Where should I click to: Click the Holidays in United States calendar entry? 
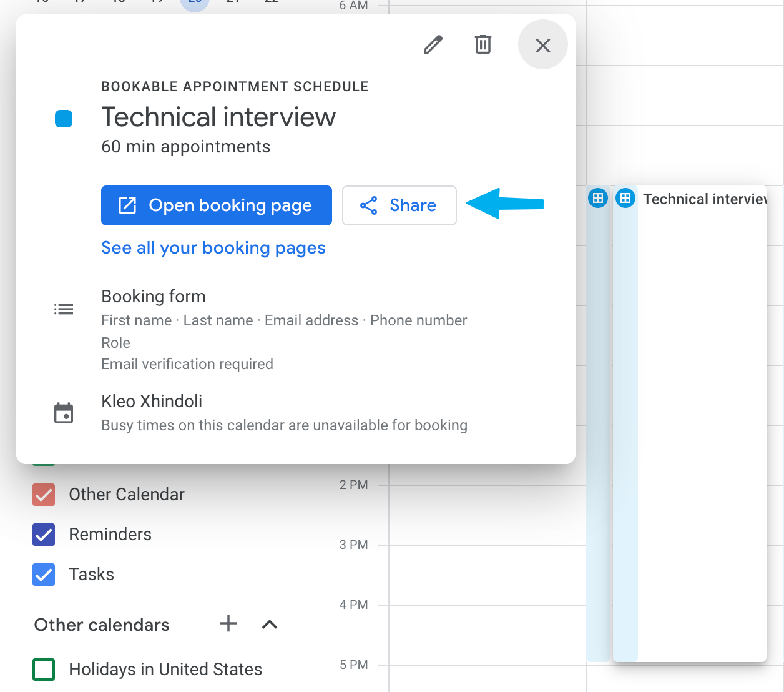tap(164, 669)
